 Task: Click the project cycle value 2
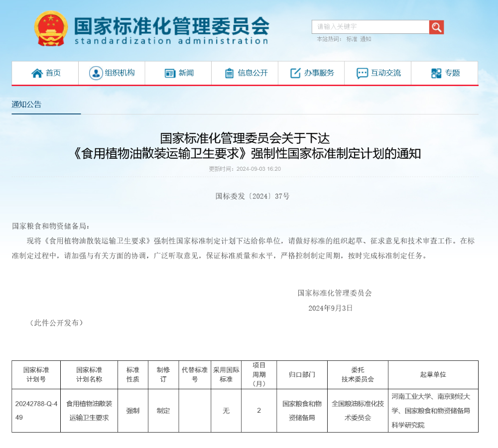[259, 411]
